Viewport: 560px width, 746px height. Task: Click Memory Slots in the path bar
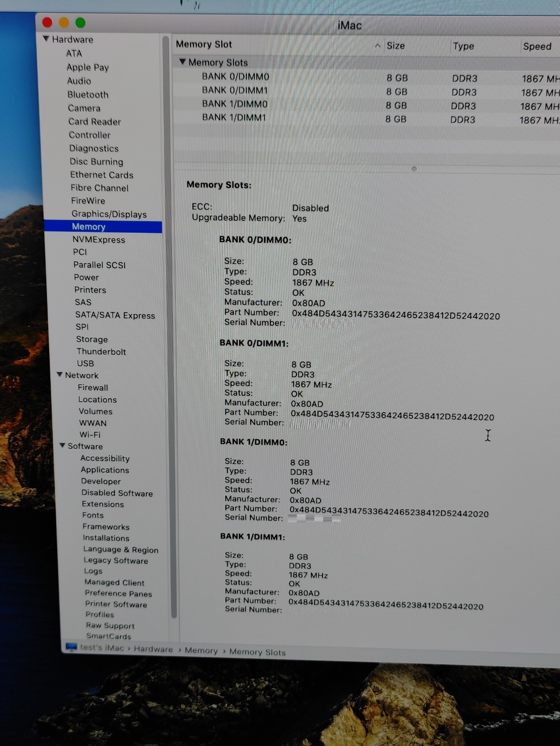pos(257,652)
